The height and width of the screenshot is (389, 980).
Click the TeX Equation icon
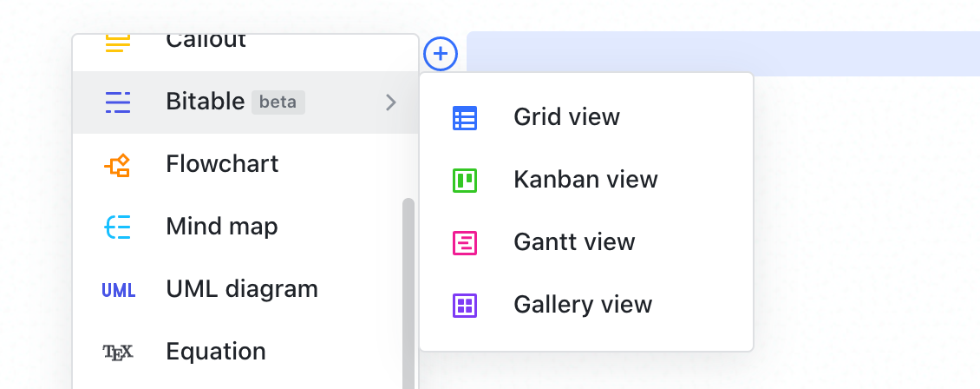(118, 352)
